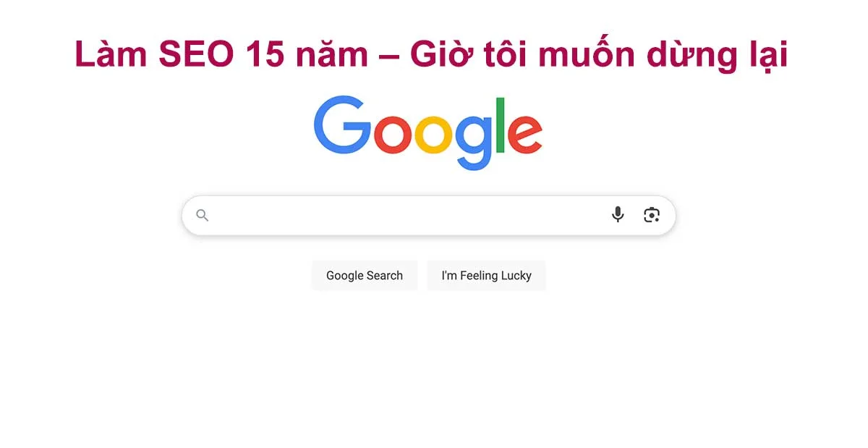This screenshot has height=448, width=868.
Task: Start voice search with the microphone icon
Action: click(618, 215)
